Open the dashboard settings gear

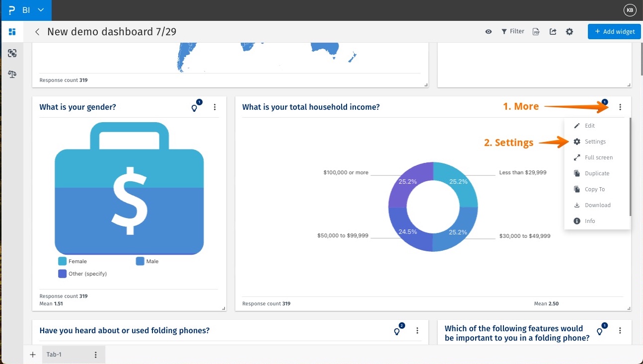570,31
